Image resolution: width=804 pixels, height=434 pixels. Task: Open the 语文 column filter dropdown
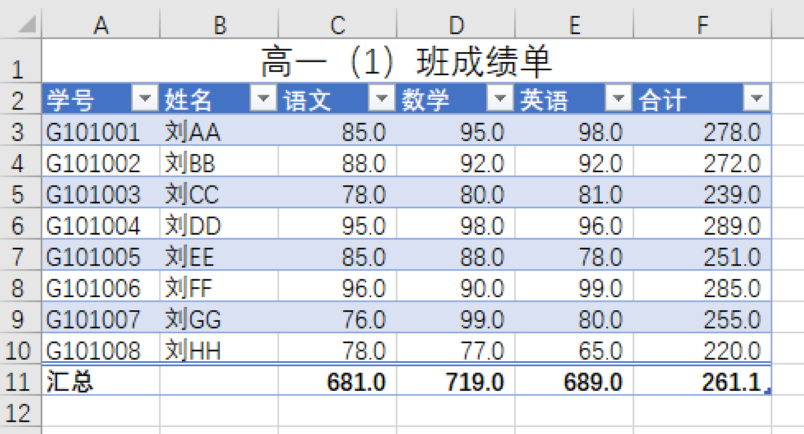381,97
